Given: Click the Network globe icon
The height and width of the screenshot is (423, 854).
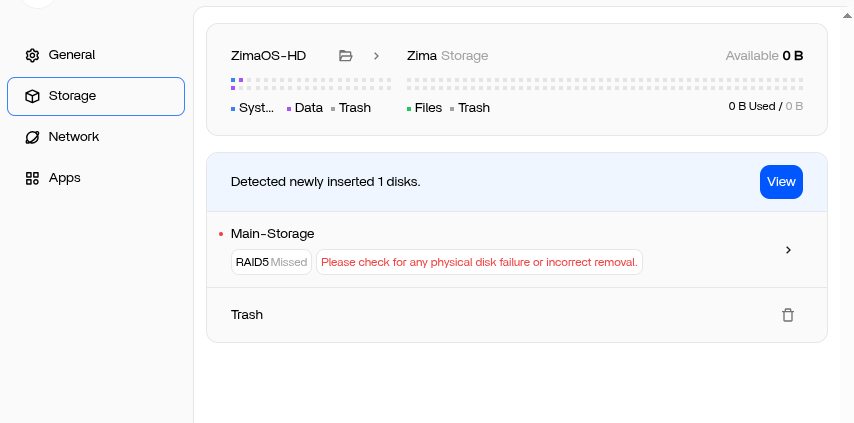Looking at the screenshot, I should tap(32, 137).
